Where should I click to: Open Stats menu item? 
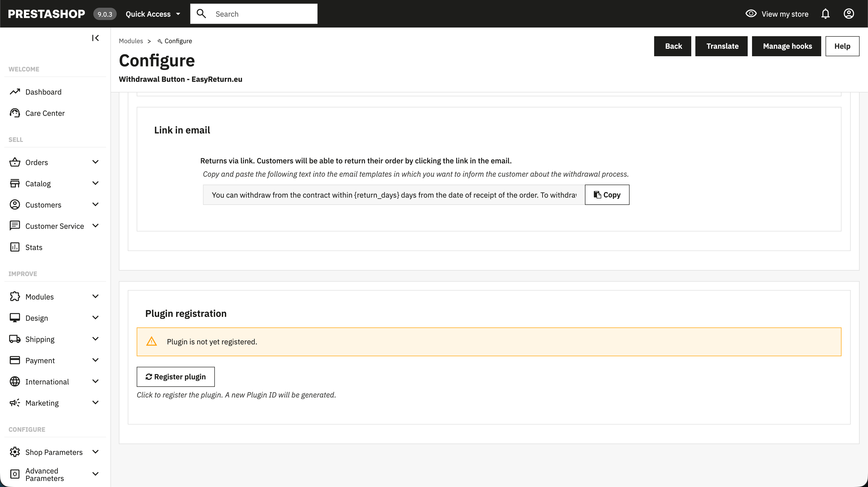[34, 247]
